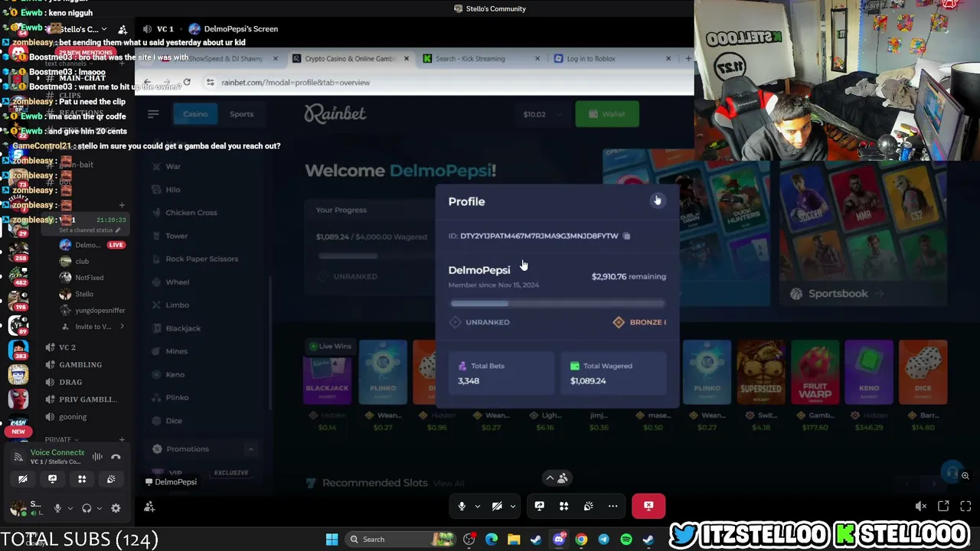Select Hilo in the Rainbet sidebar
Image resolution: width=980 pixels, height=551 pixels.
coord(173,189)
